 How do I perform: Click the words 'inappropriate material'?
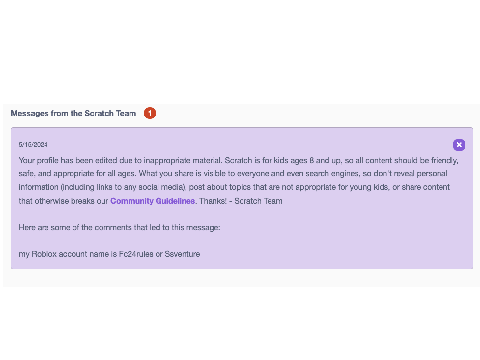pos(182,160)
